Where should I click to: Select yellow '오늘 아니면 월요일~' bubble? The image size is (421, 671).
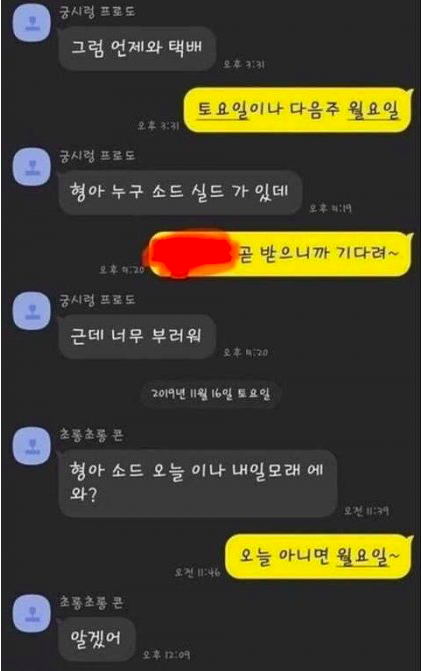click(x=319, y=556)
